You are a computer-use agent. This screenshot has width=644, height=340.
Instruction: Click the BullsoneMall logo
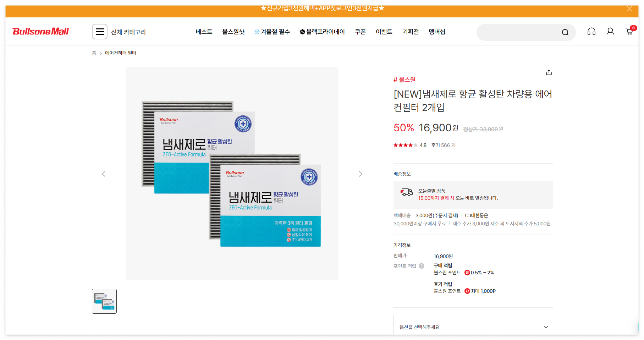(x=40, y=32)
